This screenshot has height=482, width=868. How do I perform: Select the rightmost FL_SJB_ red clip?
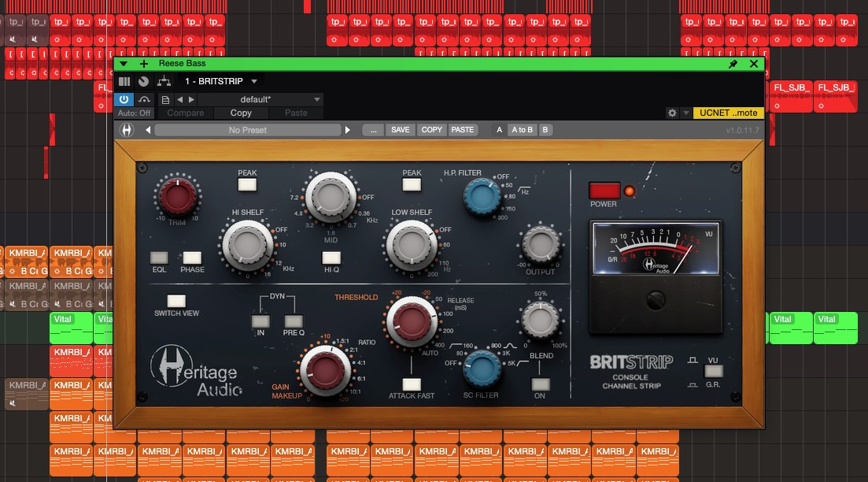(x=835, y=96)
